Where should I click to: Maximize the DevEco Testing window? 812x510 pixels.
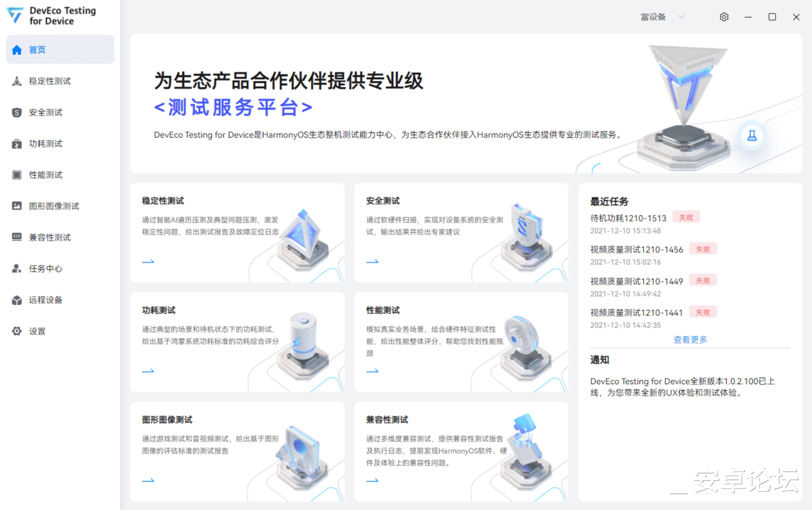[772, 17]
